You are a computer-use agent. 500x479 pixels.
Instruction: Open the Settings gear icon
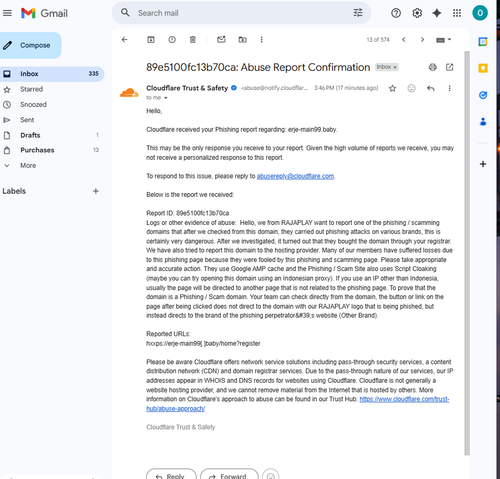tap(417, 13)
